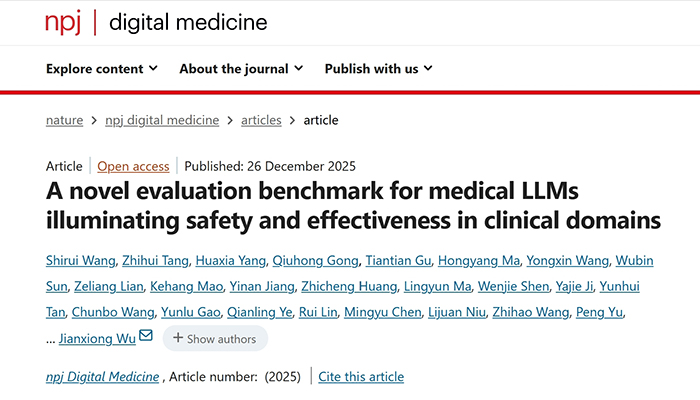Screen dimensions: 700x400
Task: Click the Open access link
Action: [x=133, y=166]
